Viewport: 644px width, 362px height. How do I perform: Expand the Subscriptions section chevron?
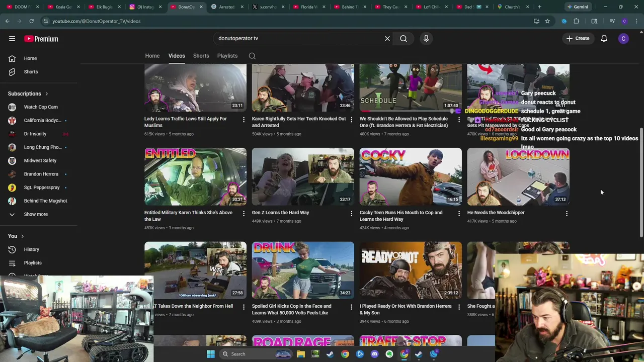47,94
